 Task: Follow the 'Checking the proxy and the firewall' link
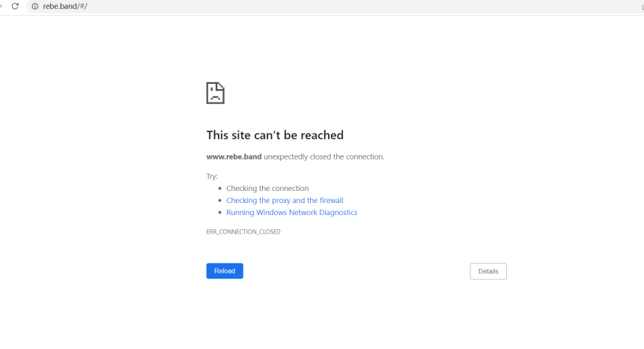pos(285,201)
